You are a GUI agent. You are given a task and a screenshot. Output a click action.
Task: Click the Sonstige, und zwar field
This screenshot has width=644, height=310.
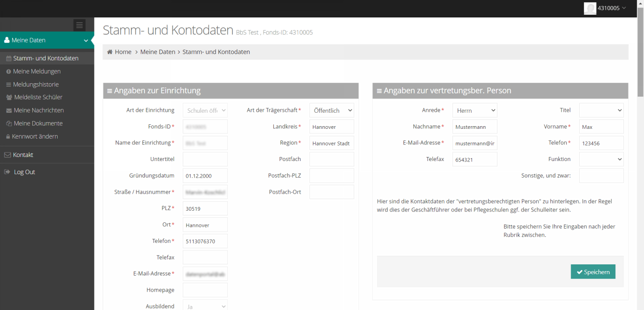coord(602,175)
